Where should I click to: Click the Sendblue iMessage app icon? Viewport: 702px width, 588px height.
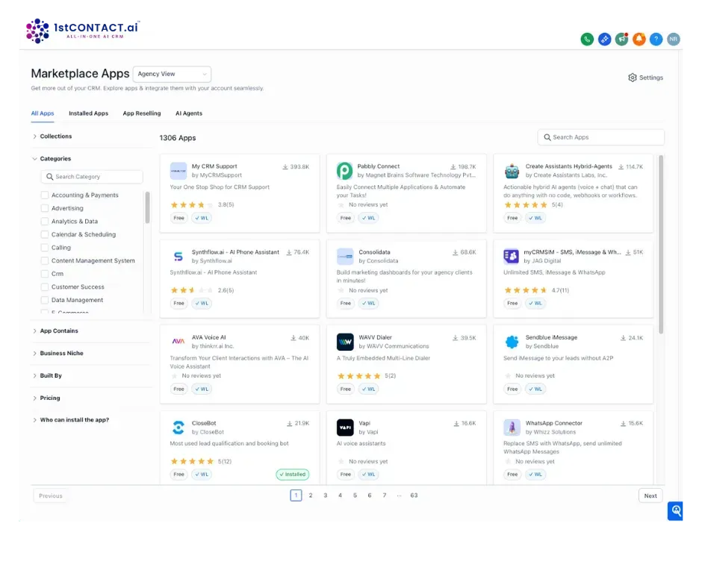coord(512,342)
